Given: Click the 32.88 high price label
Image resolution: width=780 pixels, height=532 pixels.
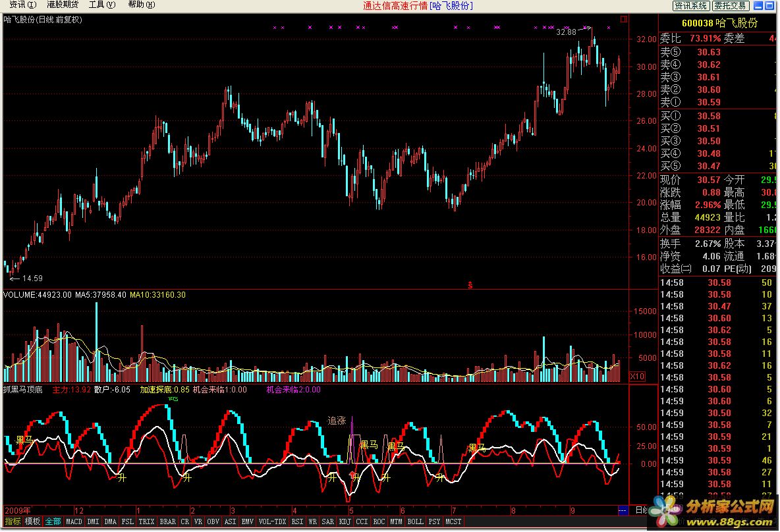Looking at the screenshot, I should pyautogui.click(x=566, y=32).
